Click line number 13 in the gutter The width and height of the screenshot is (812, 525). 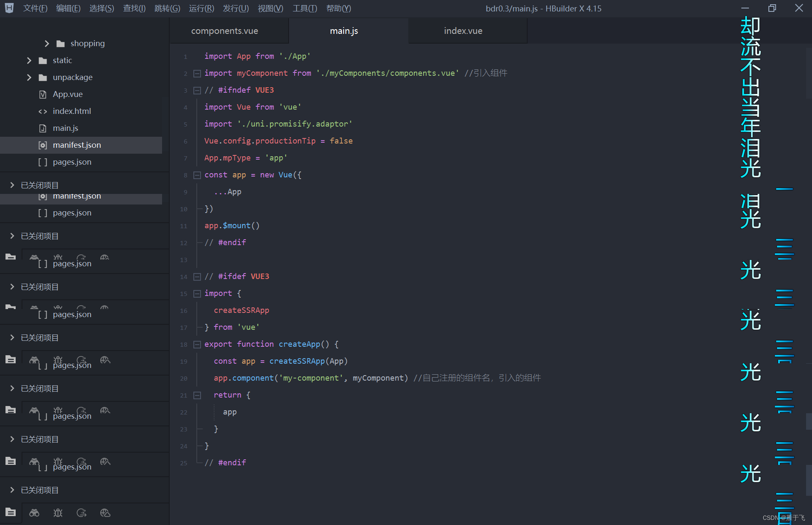coord(184,260)
